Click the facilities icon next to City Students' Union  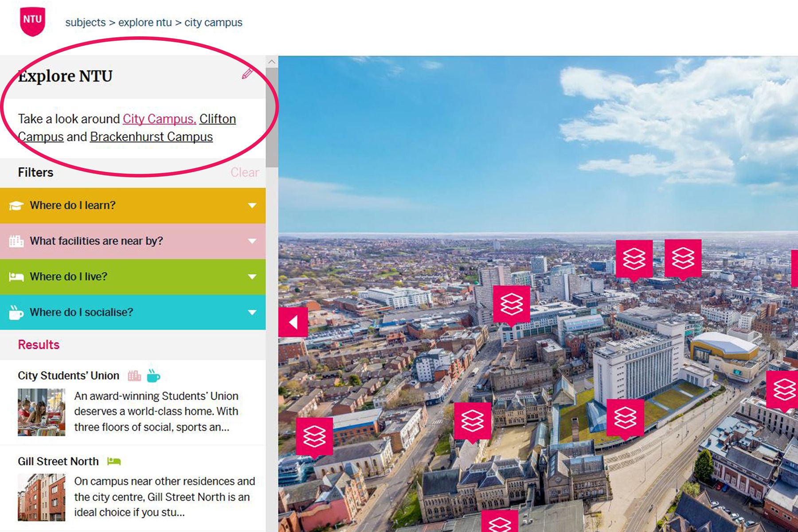coord(134,376)
